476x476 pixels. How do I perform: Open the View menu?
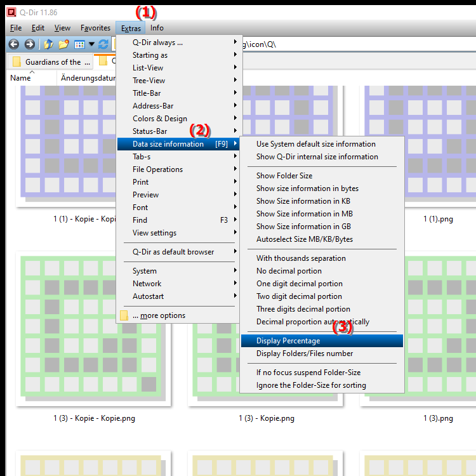click(62, 28)
